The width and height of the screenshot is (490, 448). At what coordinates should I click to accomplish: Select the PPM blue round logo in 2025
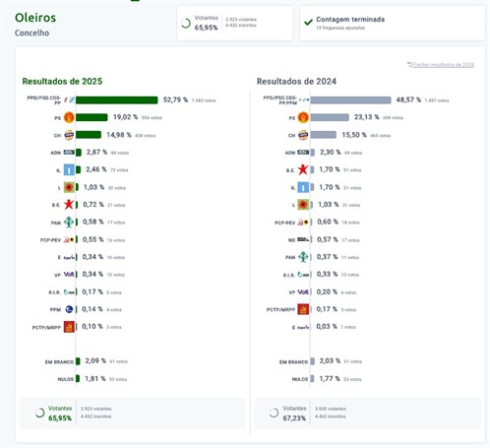click(69, 309)
